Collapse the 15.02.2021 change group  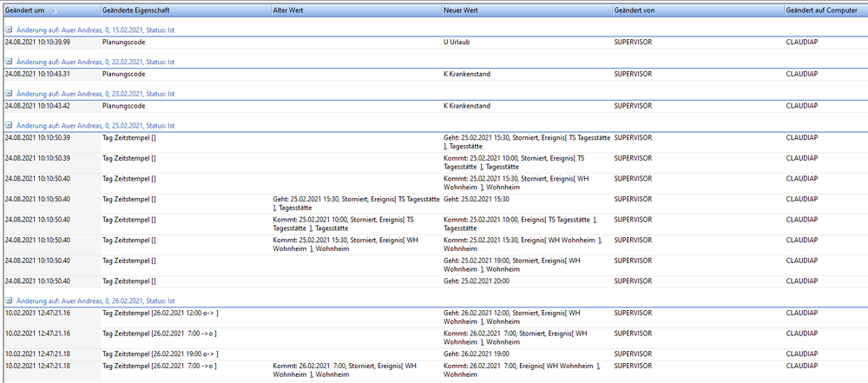coord(9,30)
